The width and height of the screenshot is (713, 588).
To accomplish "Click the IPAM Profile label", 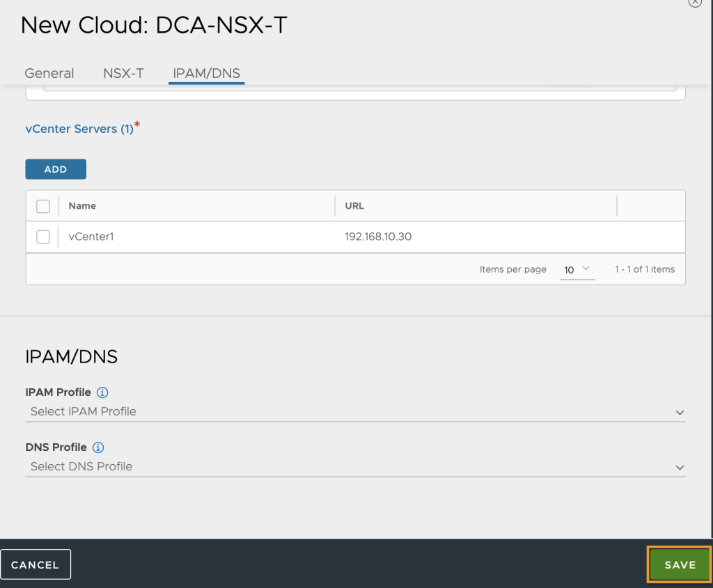I will (58, 392).
